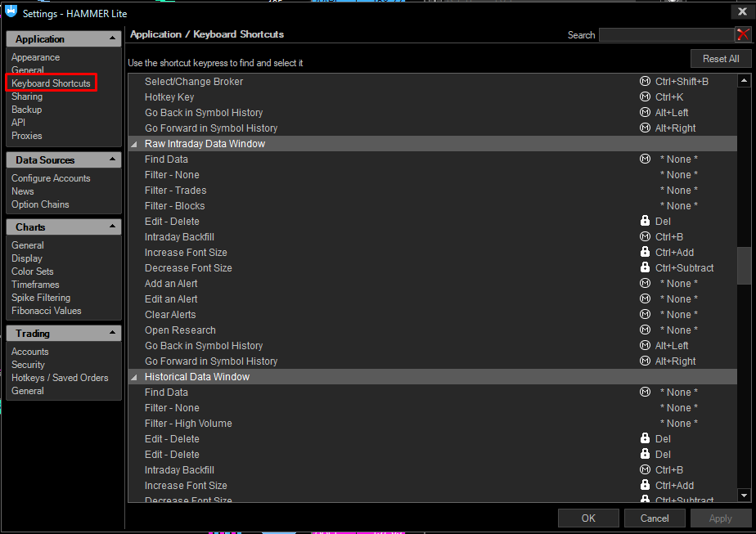Collapse the Data Sources section
Viewport: 756px width, 534px height.
112,159
